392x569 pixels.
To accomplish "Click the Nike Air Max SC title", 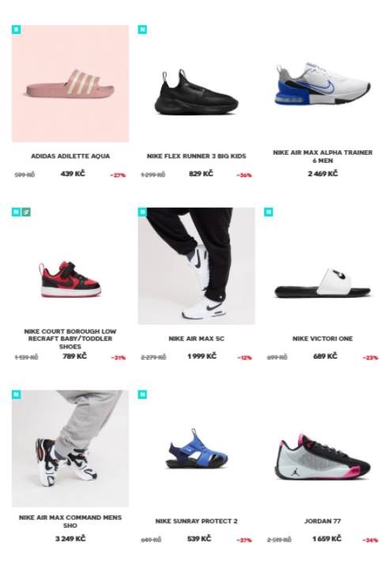I will tap(196, 338).
